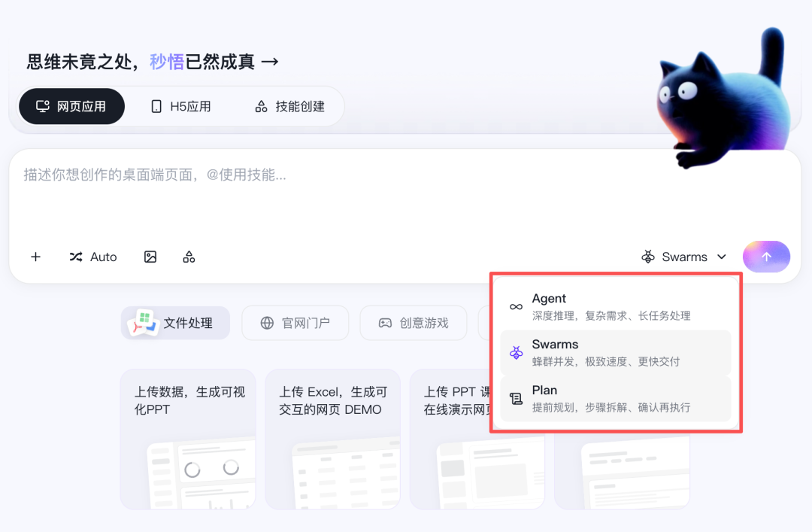Click the chevron arrow after Swarms
This screenshot has width=812, height=532.
coord(721,257)
